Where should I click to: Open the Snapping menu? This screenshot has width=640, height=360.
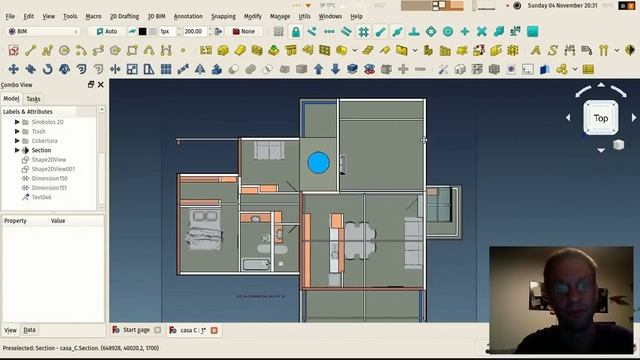[223, 16]
